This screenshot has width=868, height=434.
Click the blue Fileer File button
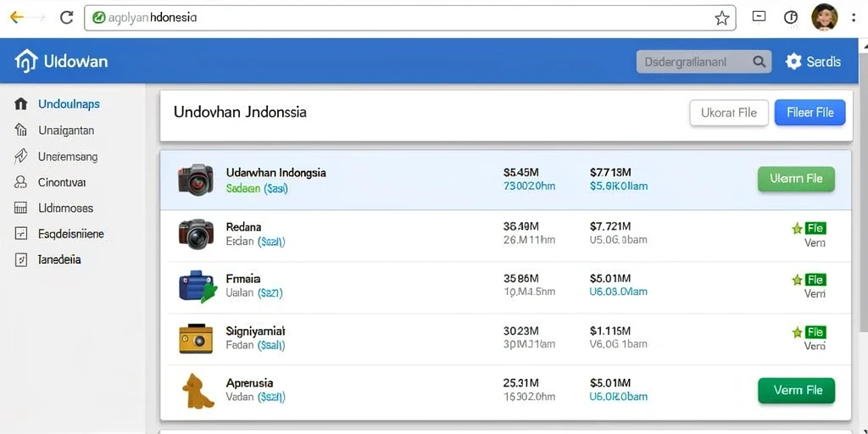click(x=810, y=113)
